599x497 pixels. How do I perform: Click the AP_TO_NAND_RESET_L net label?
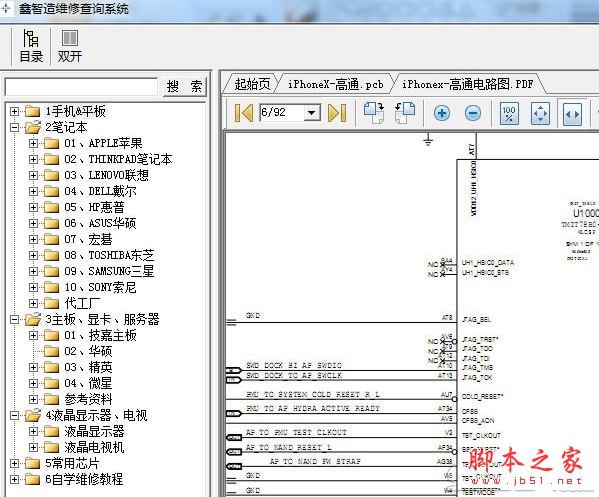pos(288,447)
